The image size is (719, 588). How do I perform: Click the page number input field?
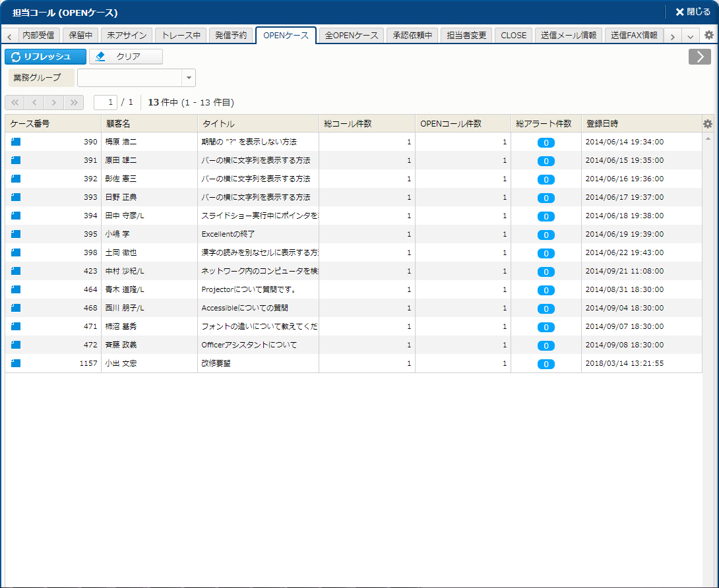106,102
